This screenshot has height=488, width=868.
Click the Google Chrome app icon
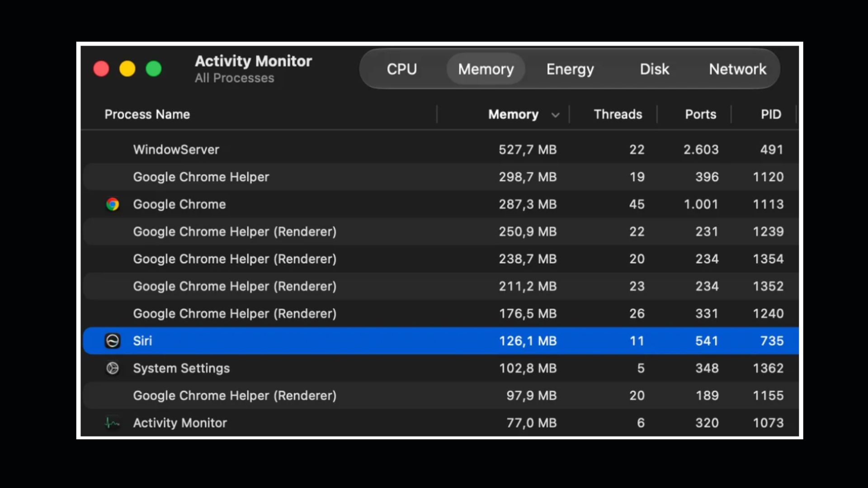113,204
